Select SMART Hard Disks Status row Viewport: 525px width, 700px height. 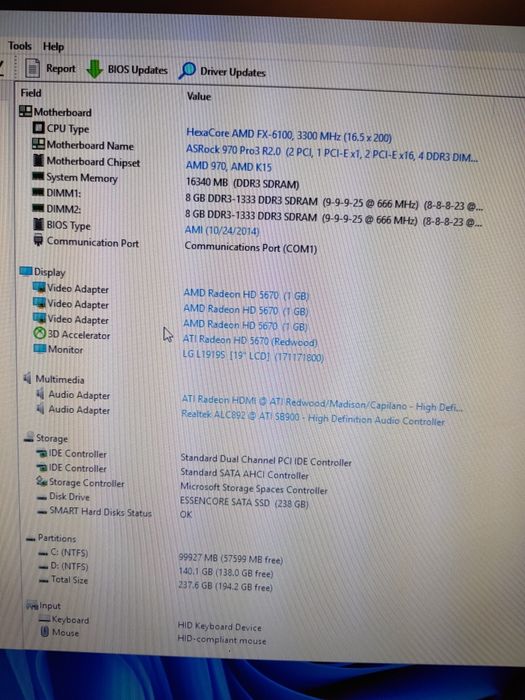tap(100, 512)
